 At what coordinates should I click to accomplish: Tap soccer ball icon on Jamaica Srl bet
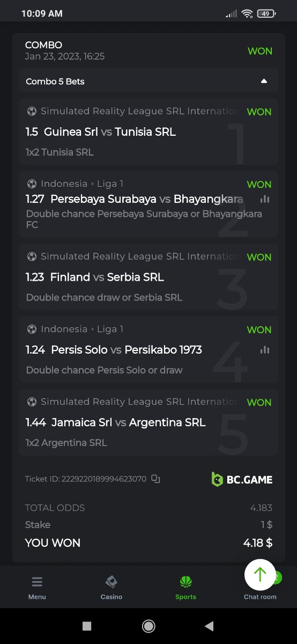pos(32,401)
